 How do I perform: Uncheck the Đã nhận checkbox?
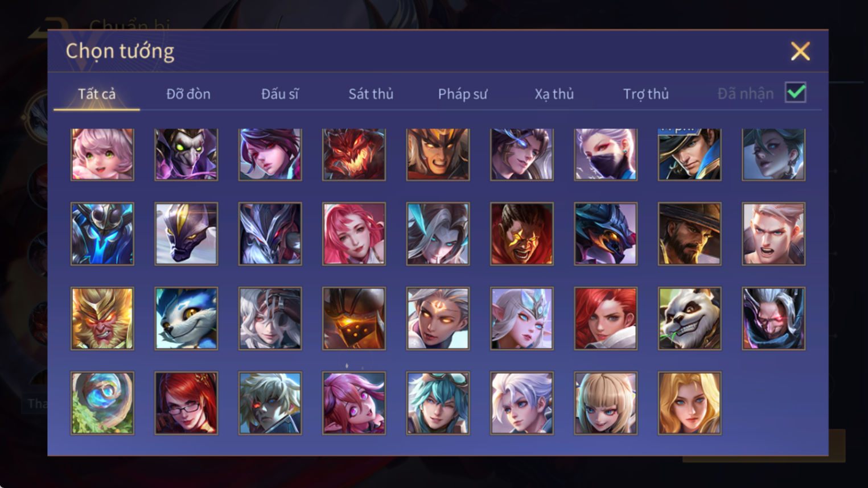tap(795, 93)
